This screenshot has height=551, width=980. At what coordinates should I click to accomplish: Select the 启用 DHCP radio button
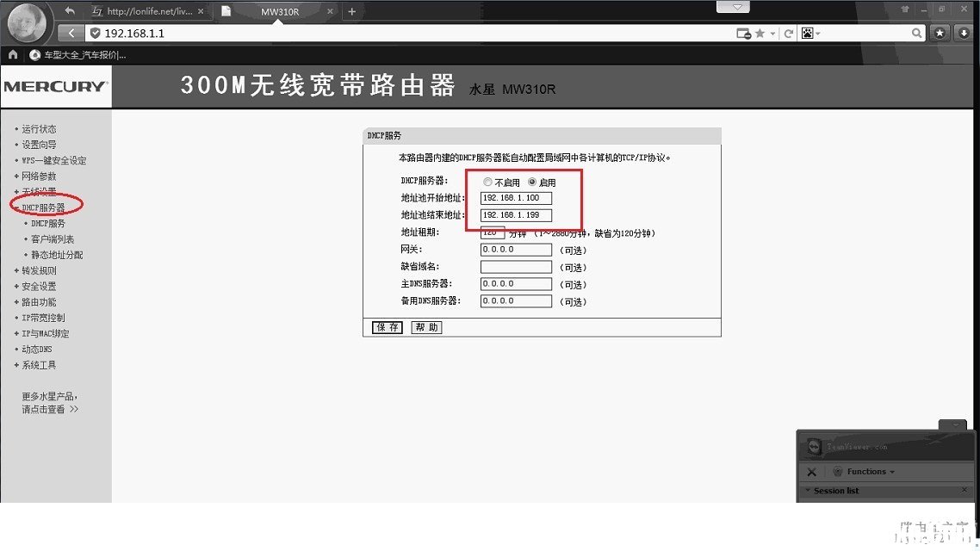pyautogui.click(x=532, y=182)
